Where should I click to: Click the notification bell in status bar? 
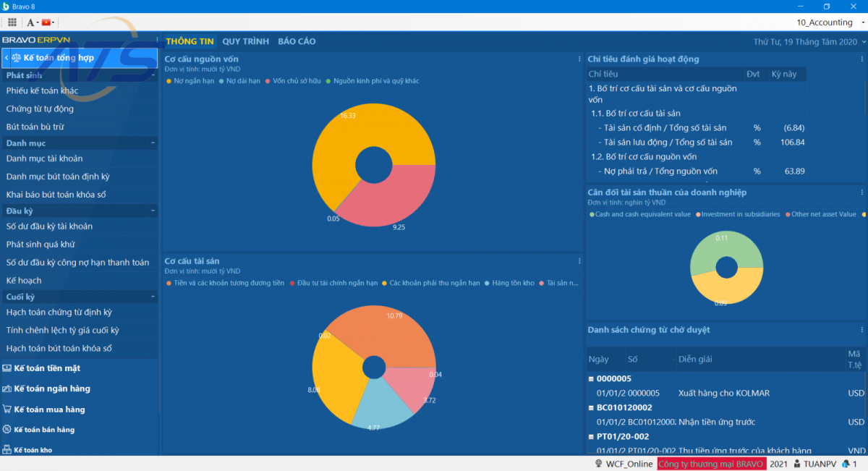pyautogui.click(x=846, y=464)
